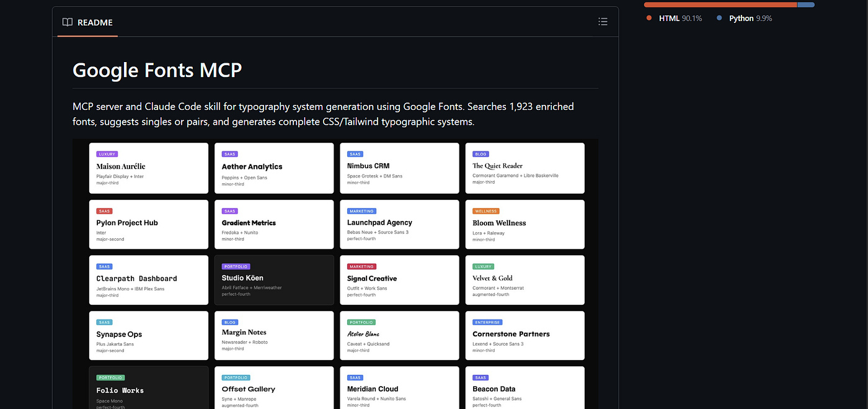This screenshot has width=868, height=409.
Task: Click the README book icon
Action: (x=67, y=22)
